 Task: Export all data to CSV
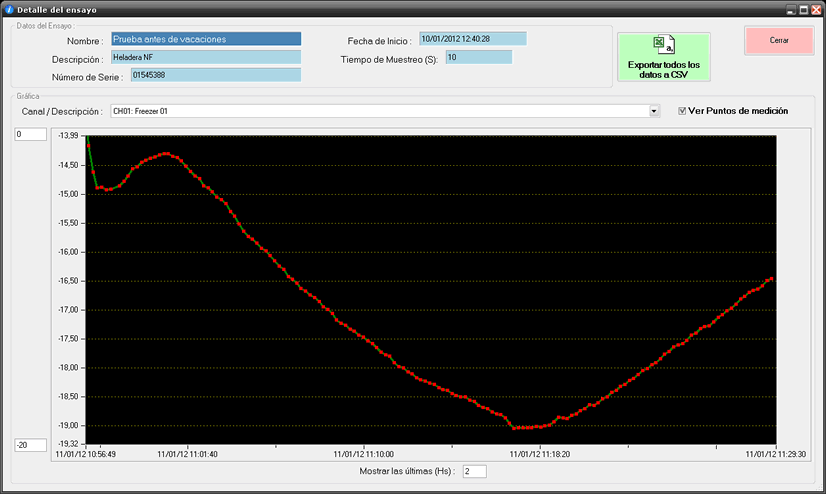pos(663,56)
